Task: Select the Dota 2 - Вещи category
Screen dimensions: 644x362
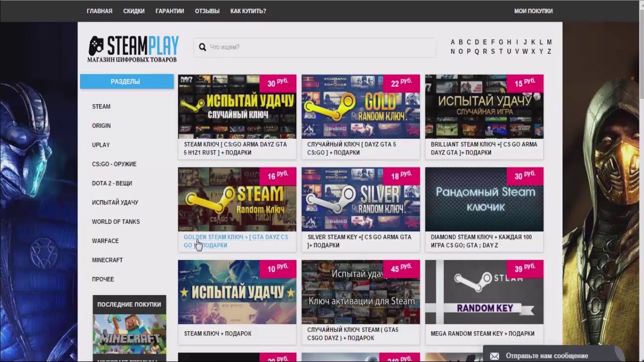Action: click(112, 183)
